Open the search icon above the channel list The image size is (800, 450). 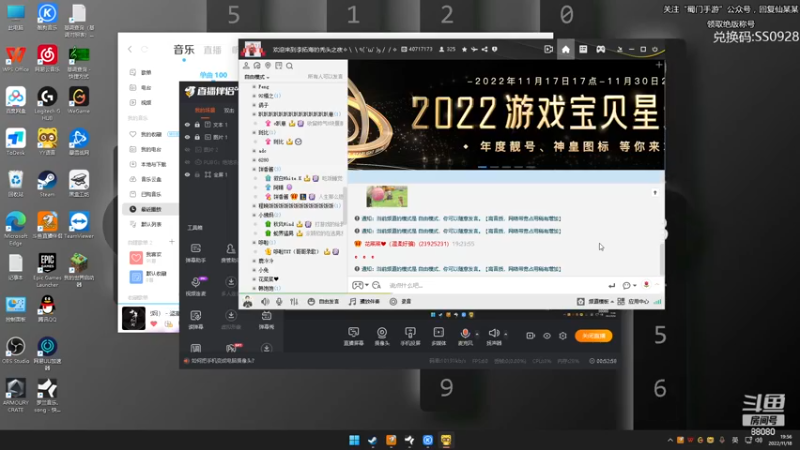289,66
